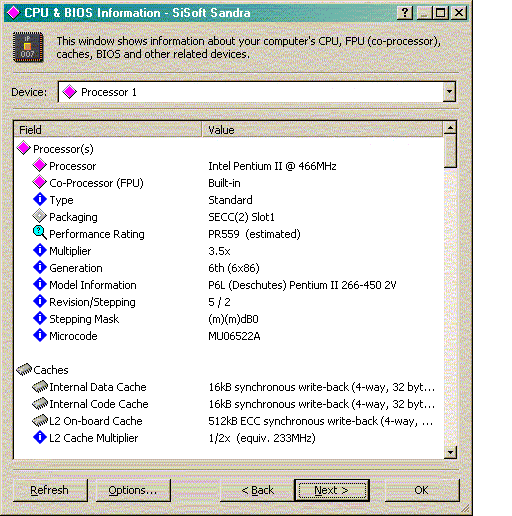Click the L2 Cache Multiplier info icon
The height and width of the screenshot is (516, 512).
(x=40, y=437)
